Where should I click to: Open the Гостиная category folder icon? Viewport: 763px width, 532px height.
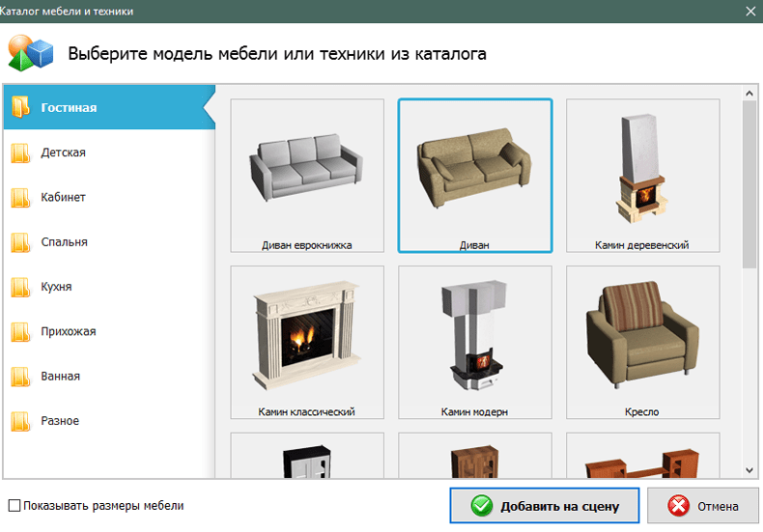(x=20, y=107)
